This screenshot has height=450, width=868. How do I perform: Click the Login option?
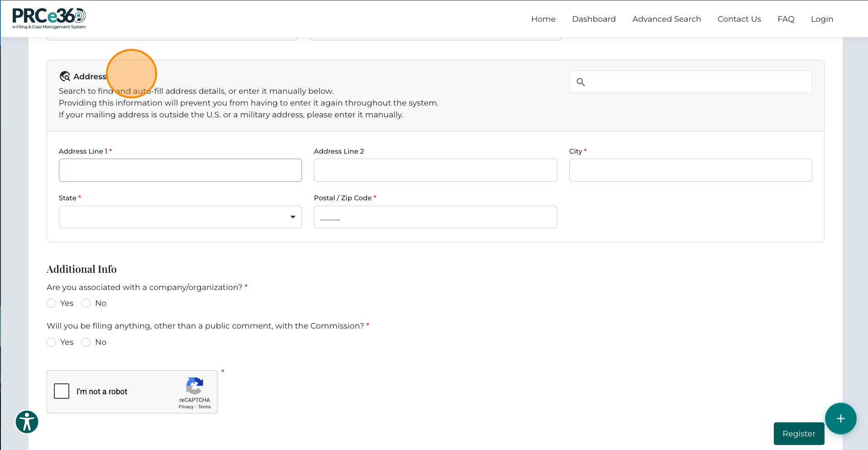click(822, 19)
